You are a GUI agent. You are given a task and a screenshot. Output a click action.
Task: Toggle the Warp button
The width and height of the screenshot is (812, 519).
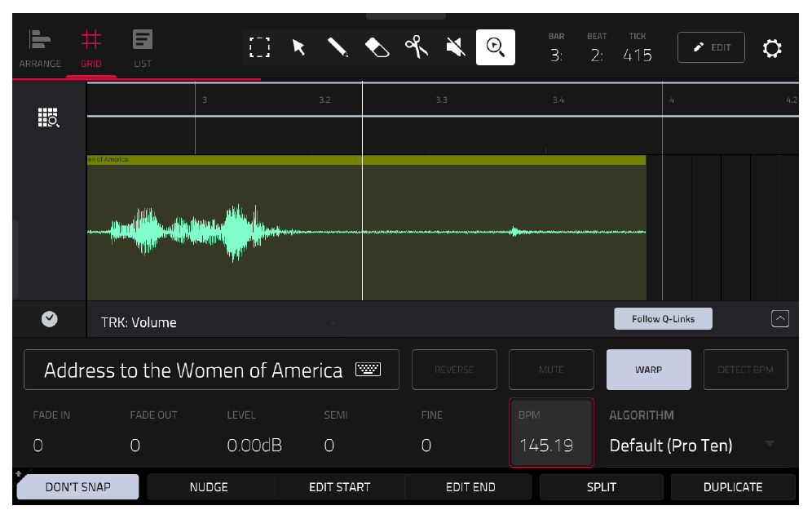[x=648, y=370]
